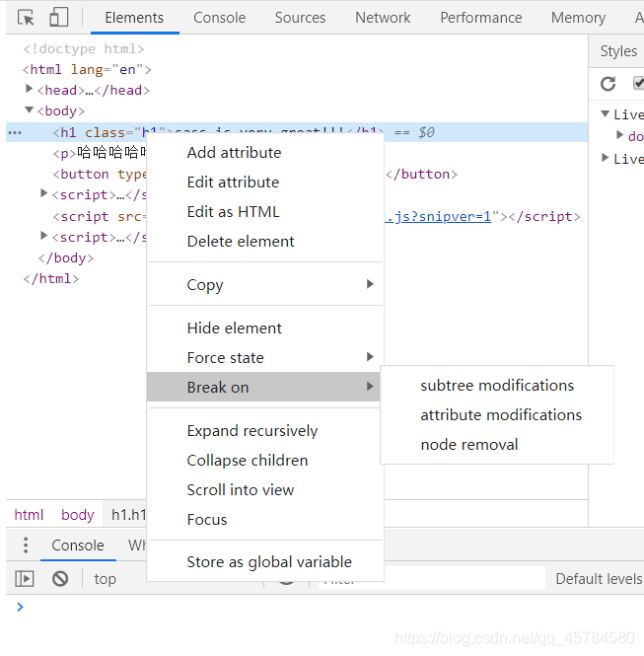Choose node removal breakpoint
Viewport: 644px width, 656px height.
tap(497, 445)
